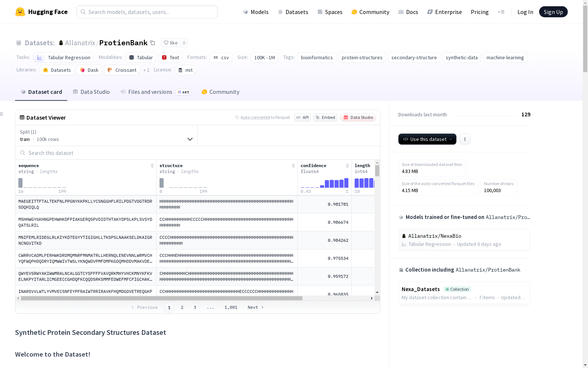Select the Datasets library tag
Viewport: 588px width, 368px height.
pyautogui.click(x=57, y=70)
